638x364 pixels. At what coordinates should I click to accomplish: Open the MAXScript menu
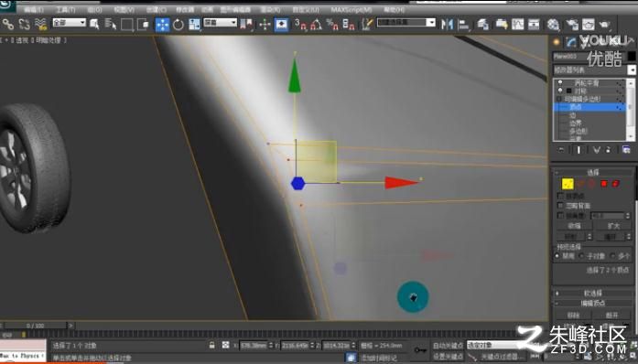(351, 9)
